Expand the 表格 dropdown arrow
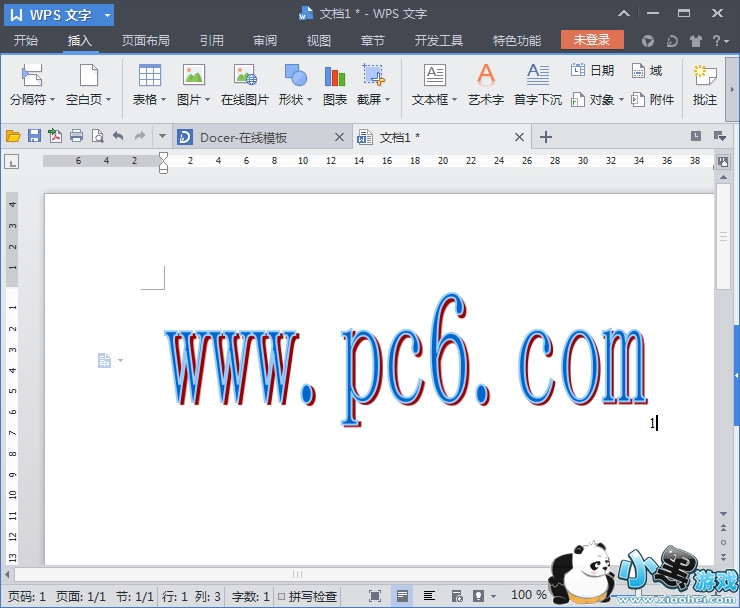The image size is (740, 608). pos(163,100)
